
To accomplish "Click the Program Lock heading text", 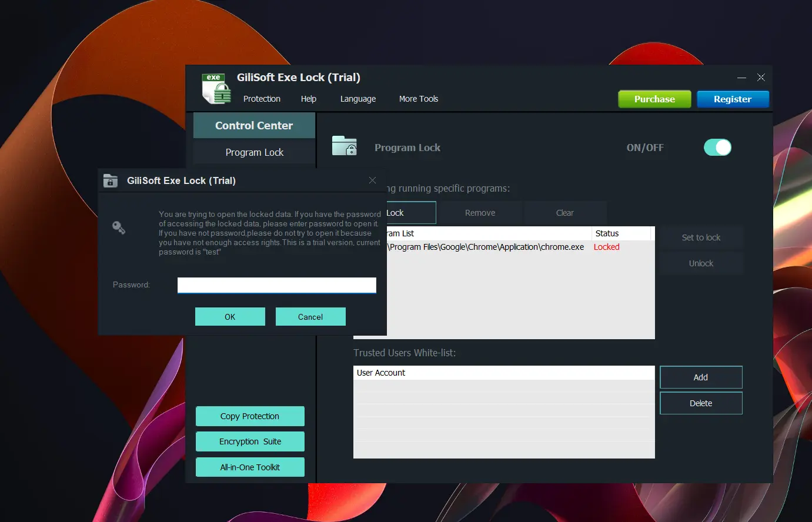I will tap(407, 148).
